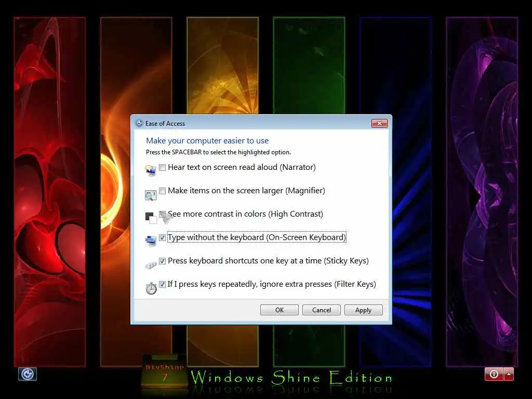The image size is (532, 399).
Task: Click the red power shutdown button
Action: coord(495,374)
